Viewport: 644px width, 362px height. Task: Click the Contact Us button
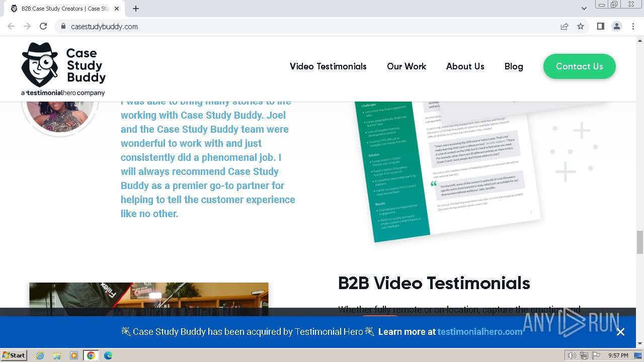tap(579, 66)
